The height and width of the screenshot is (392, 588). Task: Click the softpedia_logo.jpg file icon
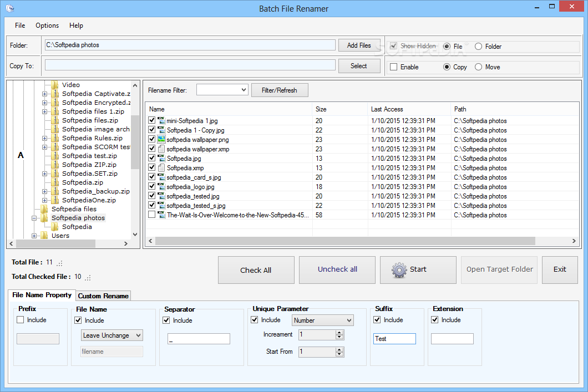pos(161,187)
